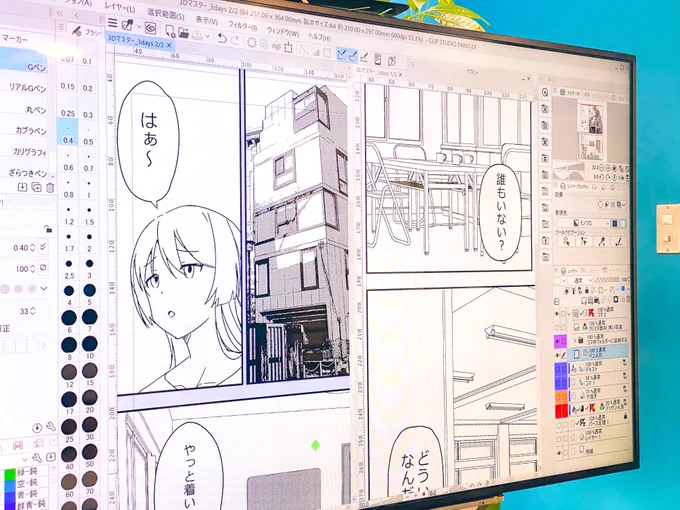Open a file with the folder icon
680x510 pixels.
pos(183,33)
